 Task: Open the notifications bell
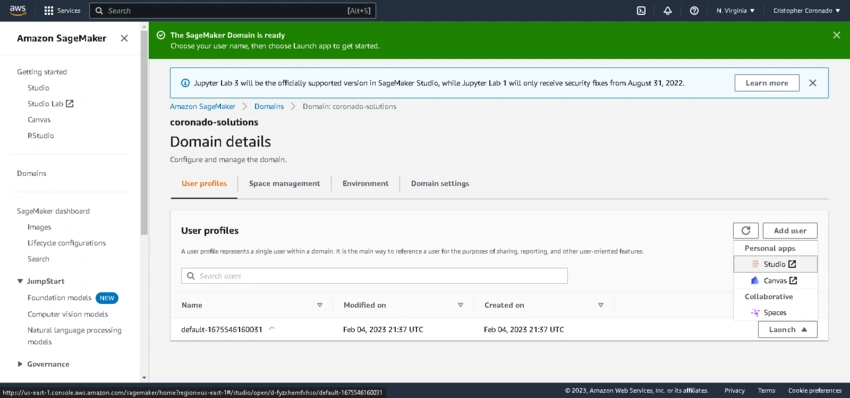(x=667, y=10)
